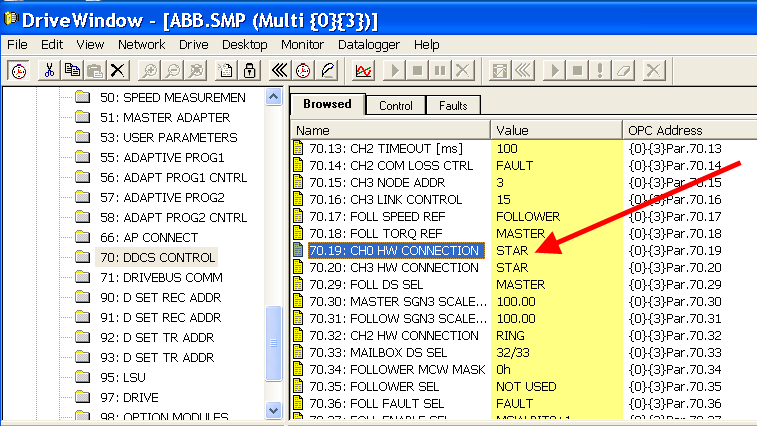The image size is (757, 426).
Task: Select the 66: AP CONNECT group
Action: 148,237
